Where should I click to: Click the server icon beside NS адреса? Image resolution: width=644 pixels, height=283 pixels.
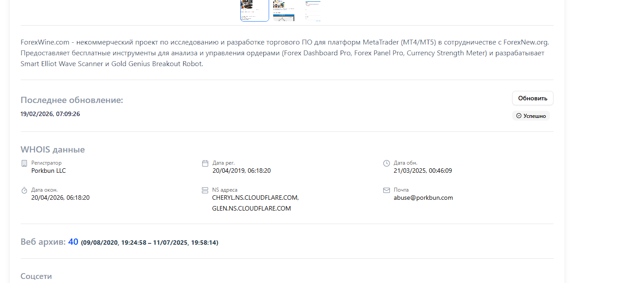tap(205, 190)
